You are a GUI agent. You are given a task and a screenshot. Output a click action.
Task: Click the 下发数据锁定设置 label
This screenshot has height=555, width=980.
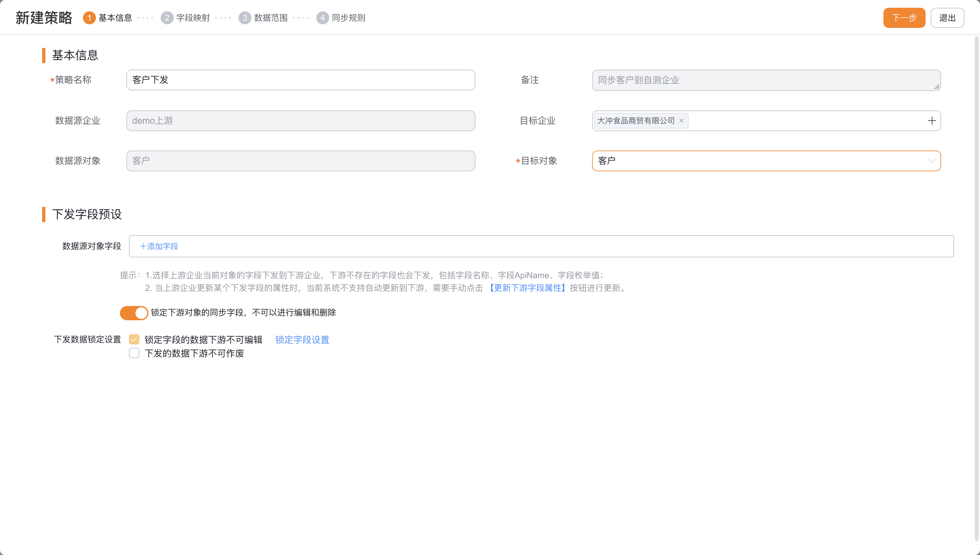(x=87, y=340)
